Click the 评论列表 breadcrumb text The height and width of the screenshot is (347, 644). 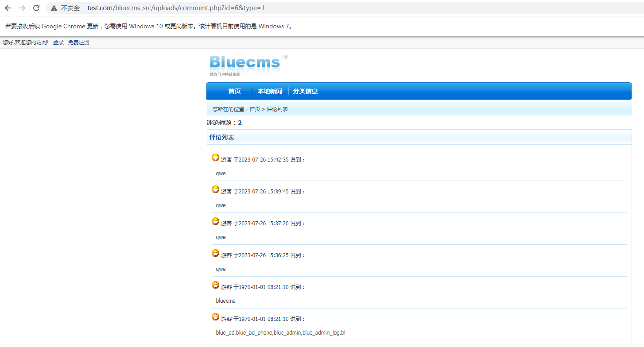click(277, 109)
